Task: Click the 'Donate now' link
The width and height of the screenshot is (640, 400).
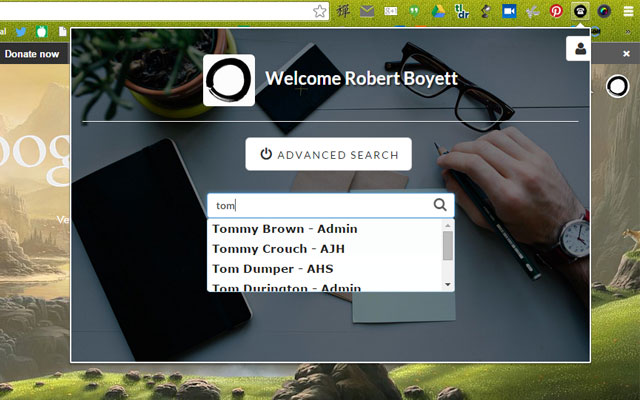Action: (x=32, y=54)
